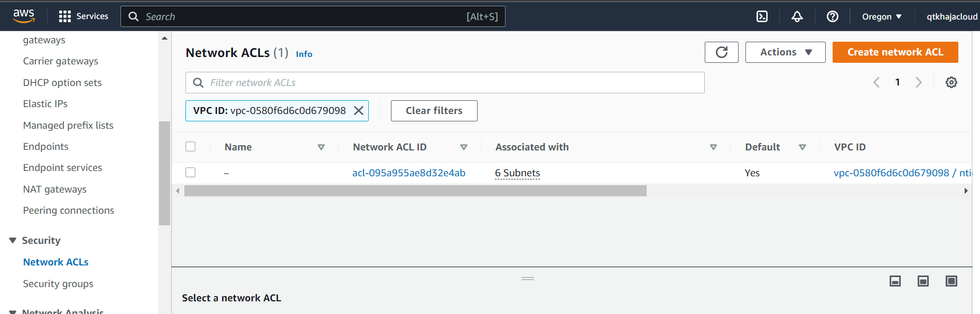Open the AWS CloudShell icon
The height and width of the screenshot is (314, 980).
pos(762,16)
